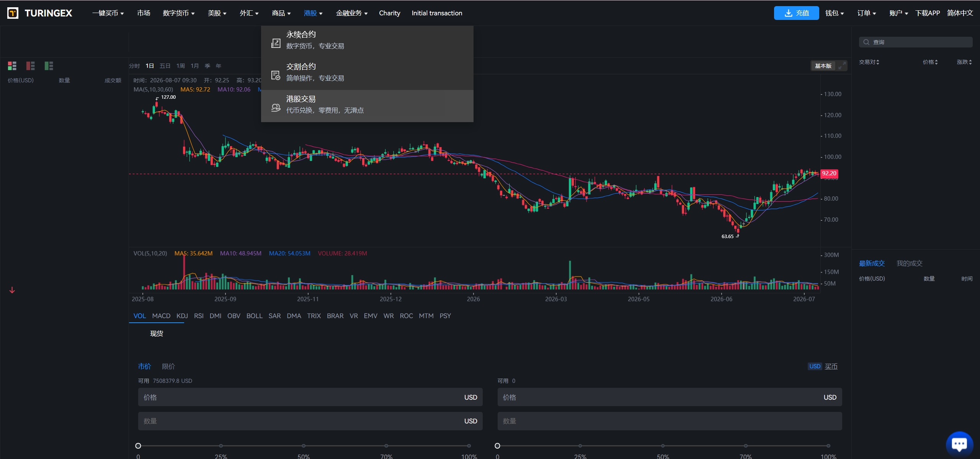Click the search magnifier icon

coord(866,42)
